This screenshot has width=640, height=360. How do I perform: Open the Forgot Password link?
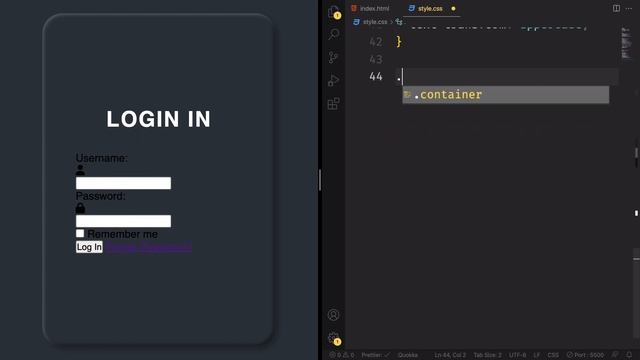(149, 247)
